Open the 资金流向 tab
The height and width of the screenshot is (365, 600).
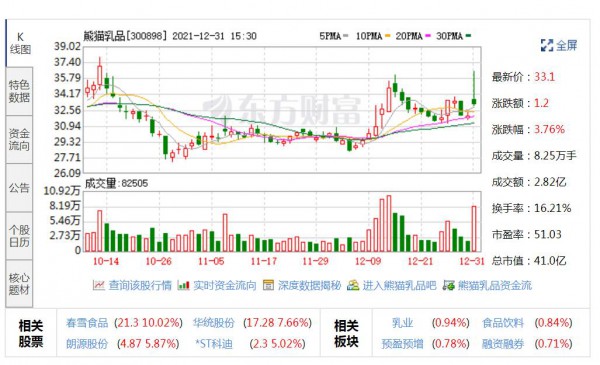19,140
